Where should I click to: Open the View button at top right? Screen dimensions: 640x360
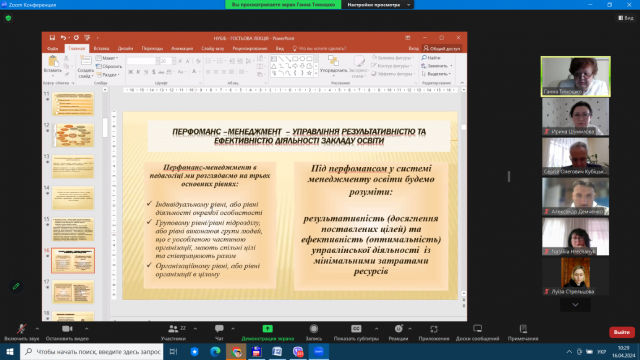click(x=626, y=18)
